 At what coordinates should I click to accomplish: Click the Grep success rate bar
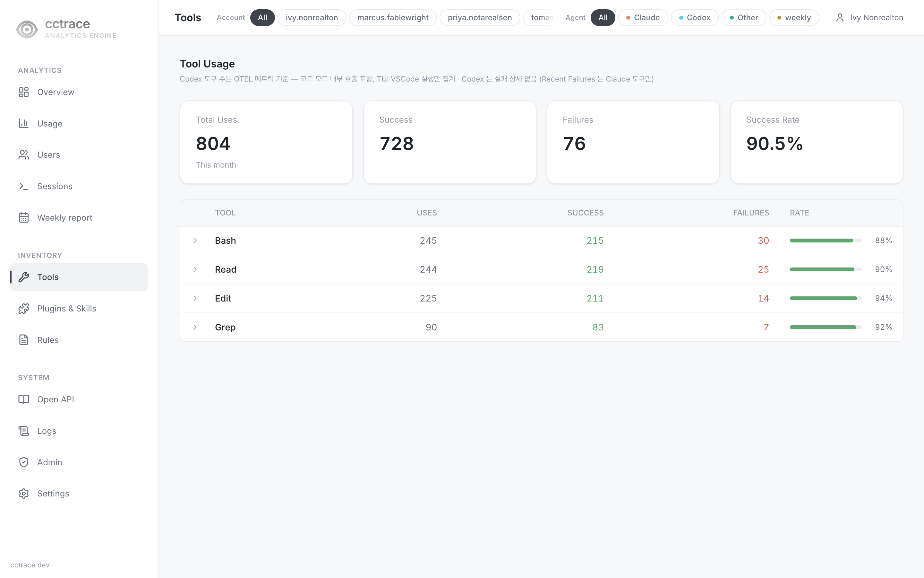[x=826, y=327]
